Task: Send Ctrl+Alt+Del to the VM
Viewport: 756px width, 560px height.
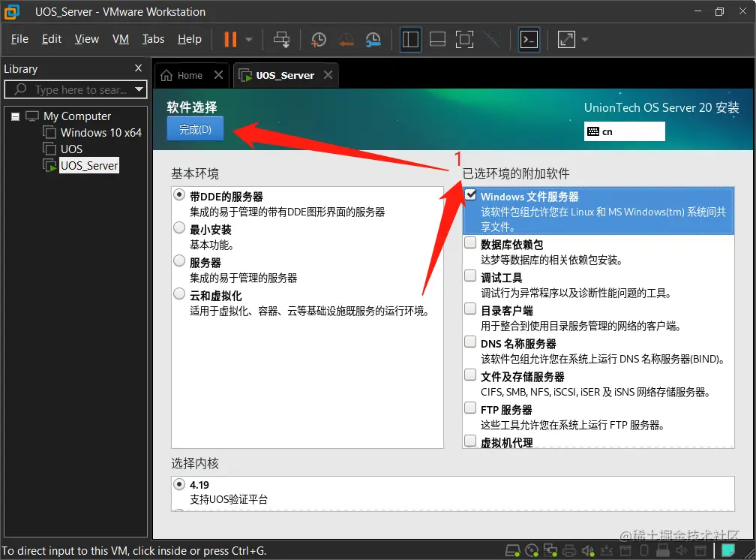Action: (281, 40)
